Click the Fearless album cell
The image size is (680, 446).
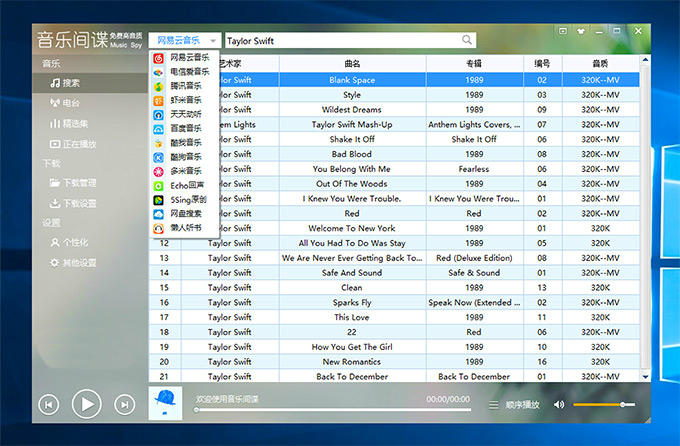[474, 169]
